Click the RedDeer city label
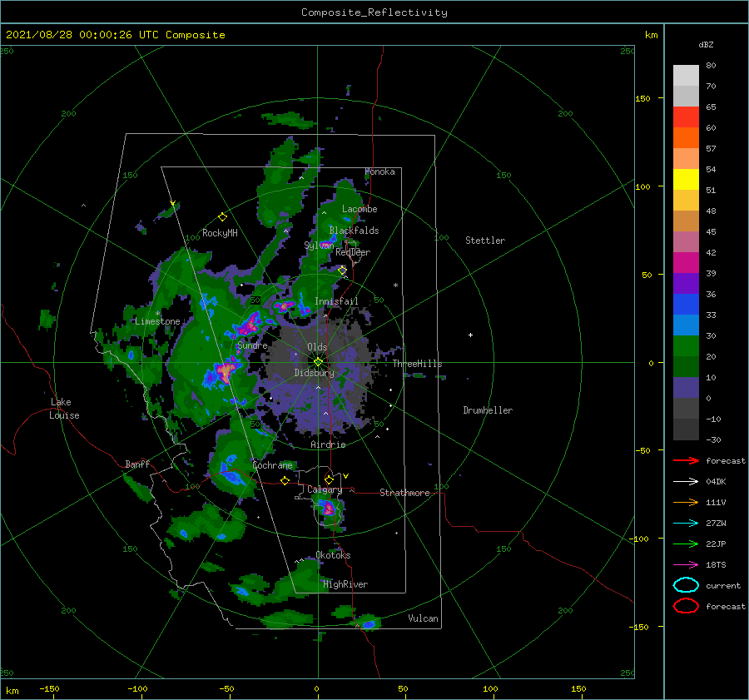The image size is (749, 700). point(353,252)
